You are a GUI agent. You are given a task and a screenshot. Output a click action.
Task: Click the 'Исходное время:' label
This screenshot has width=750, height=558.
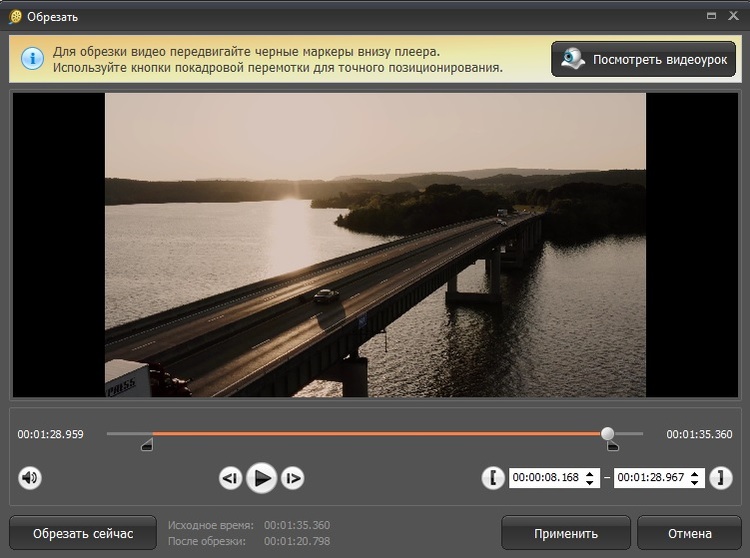[210, 525]
